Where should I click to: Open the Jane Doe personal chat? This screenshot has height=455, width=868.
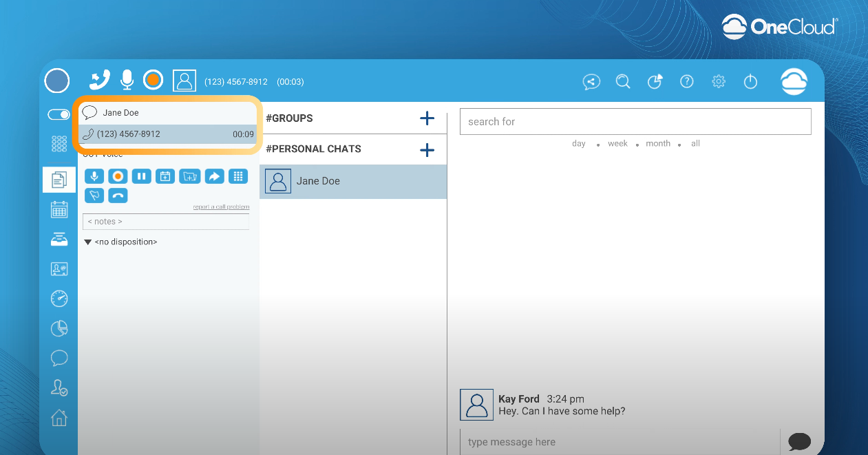(353, 182)
